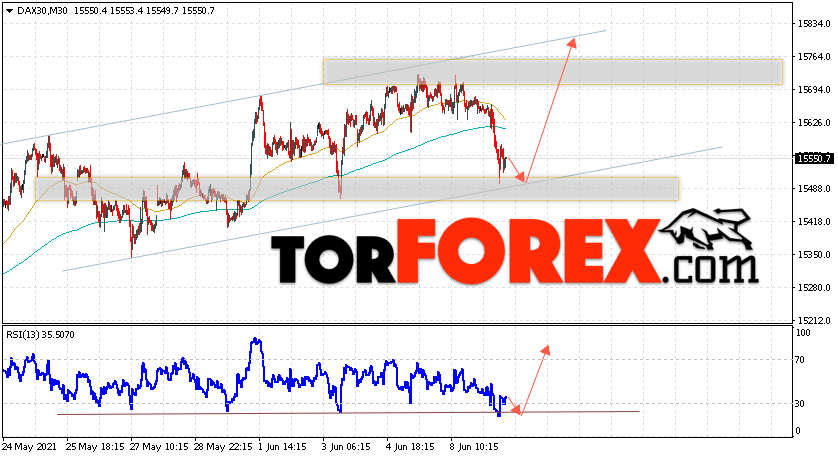838x458 pixels.
Task: Click the 15488.0 price axis label
Action: [x=813, y=189]
